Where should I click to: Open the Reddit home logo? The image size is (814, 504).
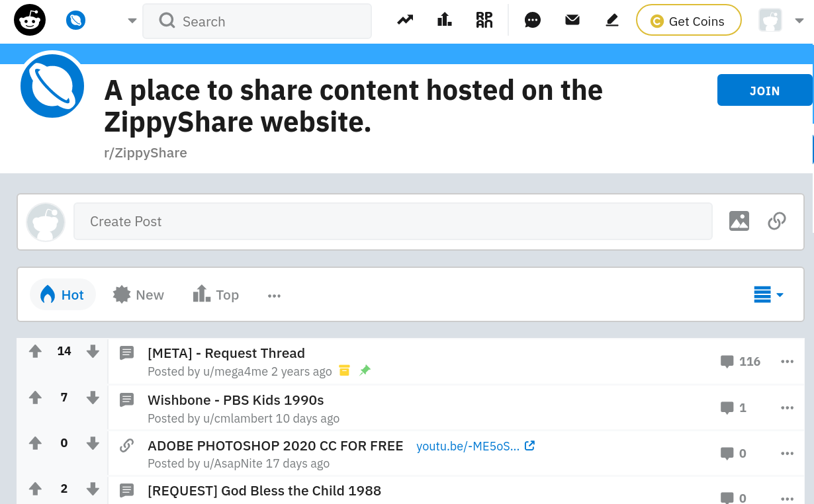(30, 21)
